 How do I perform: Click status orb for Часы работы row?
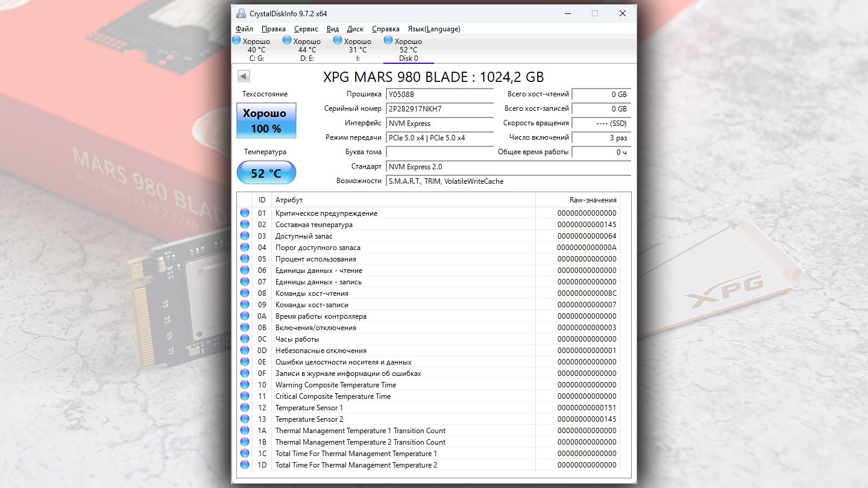coord(245,339)
